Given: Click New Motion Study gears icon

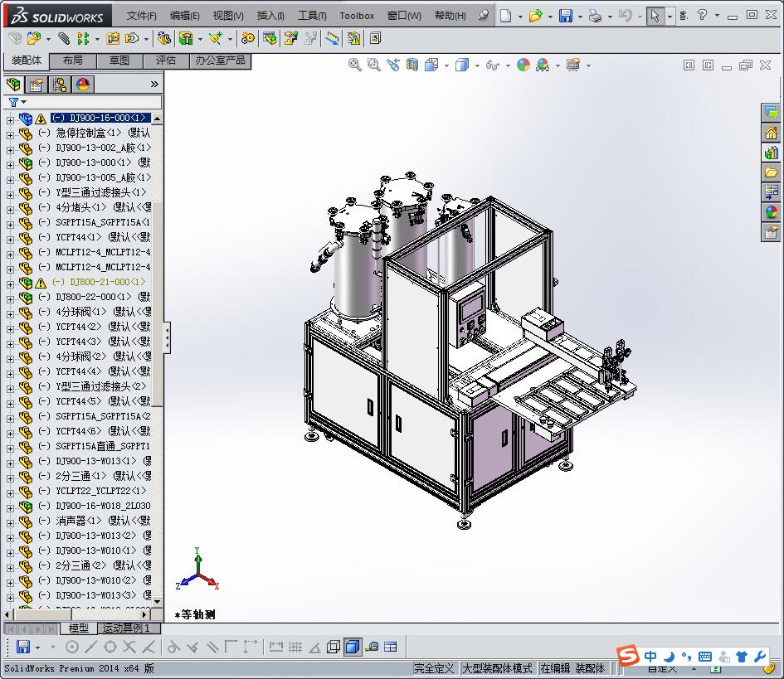Looking at the screenshot, I should pos(247,38).
